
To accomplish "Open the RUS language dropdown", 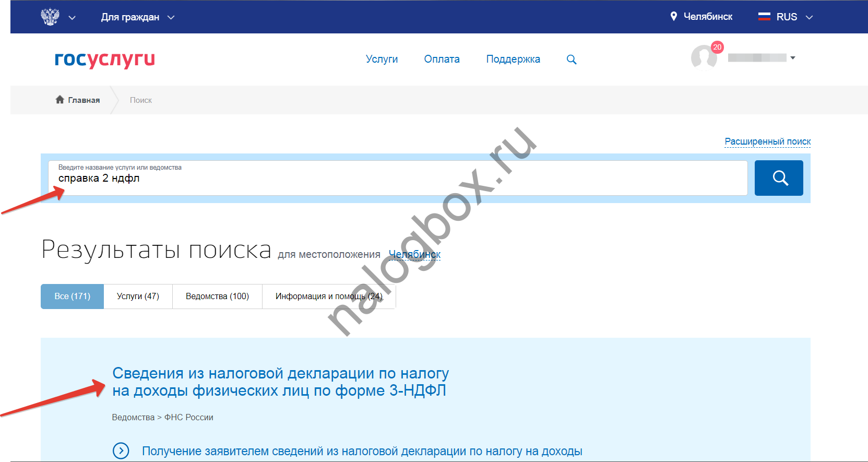I will tap(809, 17).
